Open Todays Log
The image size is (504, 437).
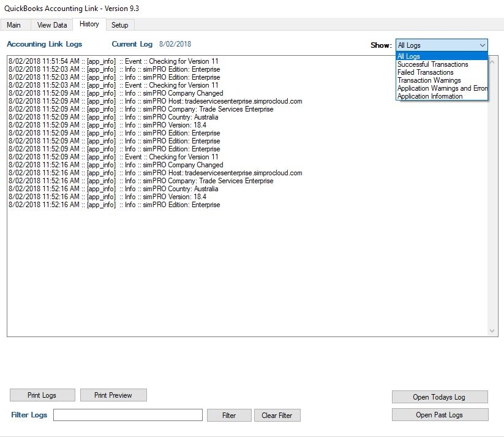click(440, 397)
